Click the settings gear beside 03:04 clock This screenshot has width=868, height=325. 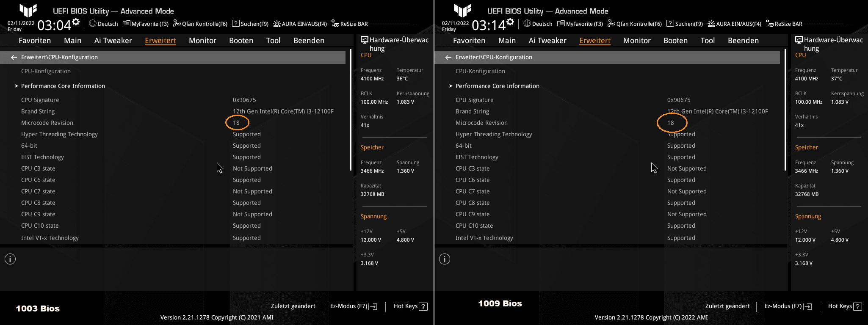(76, 22)
